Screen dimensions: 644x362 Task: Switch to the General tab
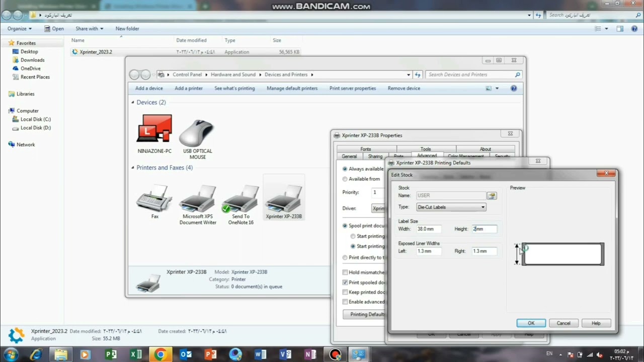click(349, 156)
